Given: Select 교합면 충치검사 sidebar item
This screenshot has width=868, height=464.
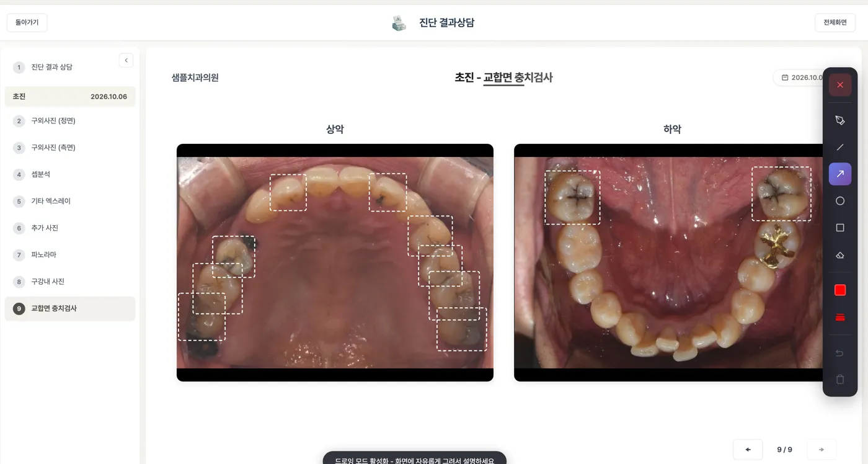Looking at the screenshot, I should (x=70, y=308).
